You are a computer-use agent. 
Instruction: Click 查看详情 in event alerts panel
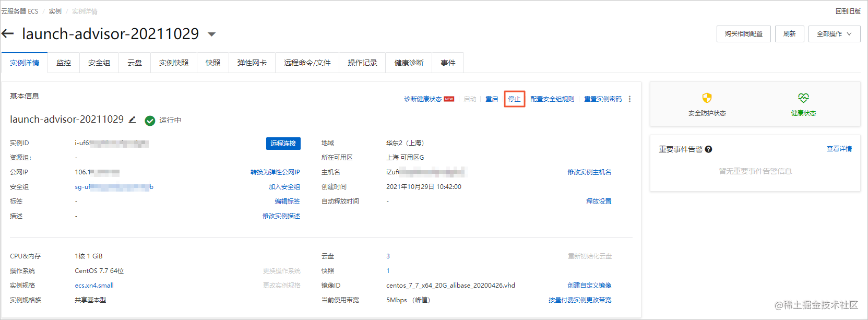pos(839,149)
